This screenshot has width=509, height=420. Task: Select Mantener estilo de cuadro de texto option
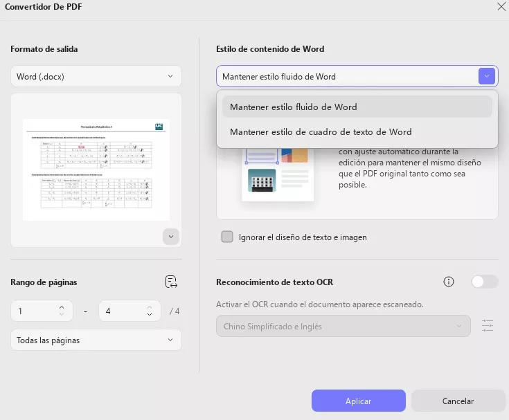357,131
